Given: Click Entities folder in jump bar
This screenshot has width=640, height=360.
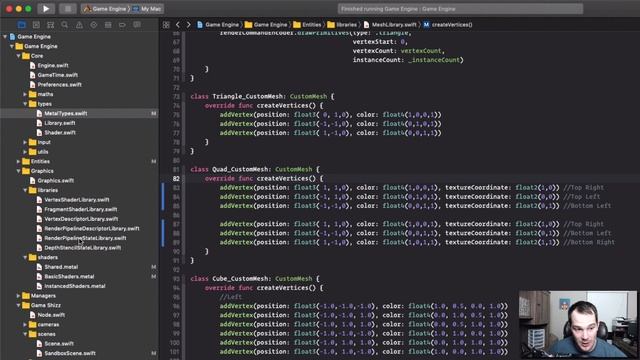Looking at the screenshot, I should point(307,24).
